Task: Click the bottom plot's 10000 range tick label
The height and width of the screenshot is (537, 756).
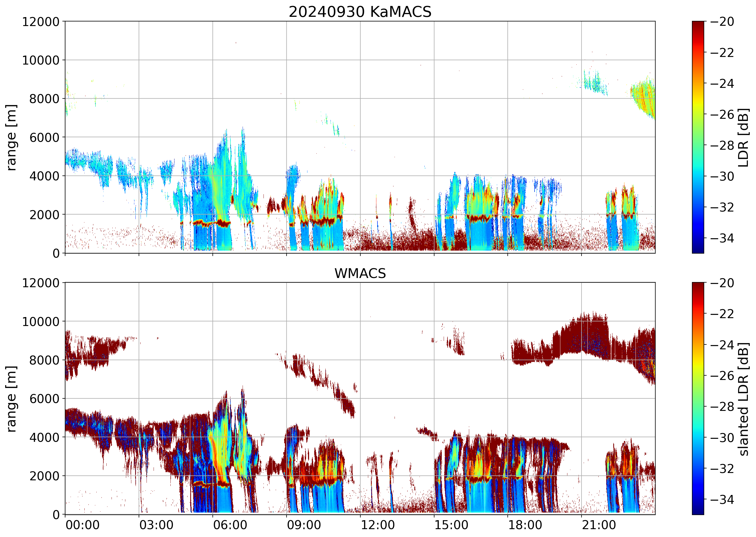Action: pos(40,321)
